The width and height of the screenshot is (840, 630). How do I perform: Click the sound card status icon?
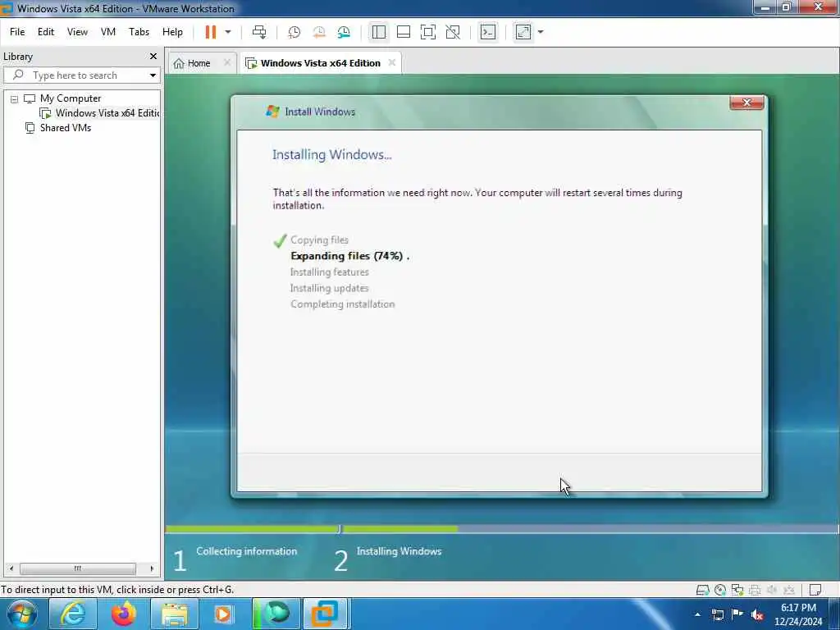click(x=772, y=591)
